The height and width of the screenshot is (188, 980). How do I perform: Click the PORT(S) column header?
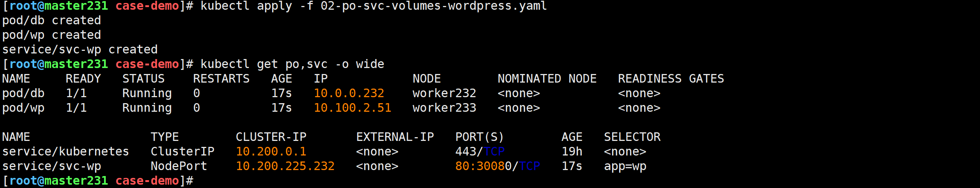(479, 137)
